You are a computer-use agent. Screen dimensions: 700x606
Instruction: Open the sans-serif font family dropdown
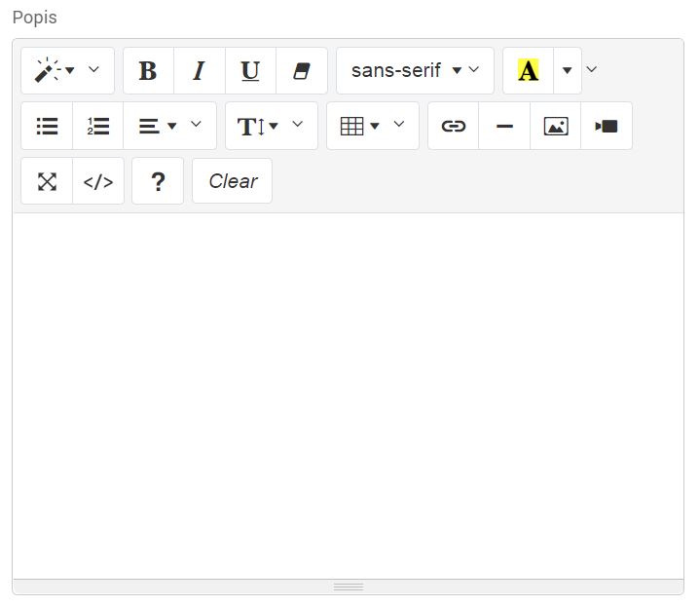(415, 71)
